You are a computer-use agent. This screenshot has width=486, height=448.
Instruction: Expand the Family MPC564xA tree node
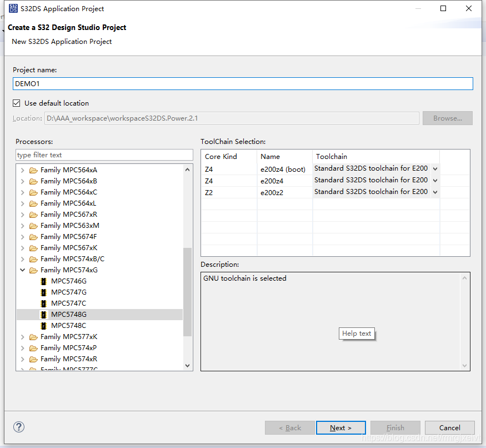22,170
